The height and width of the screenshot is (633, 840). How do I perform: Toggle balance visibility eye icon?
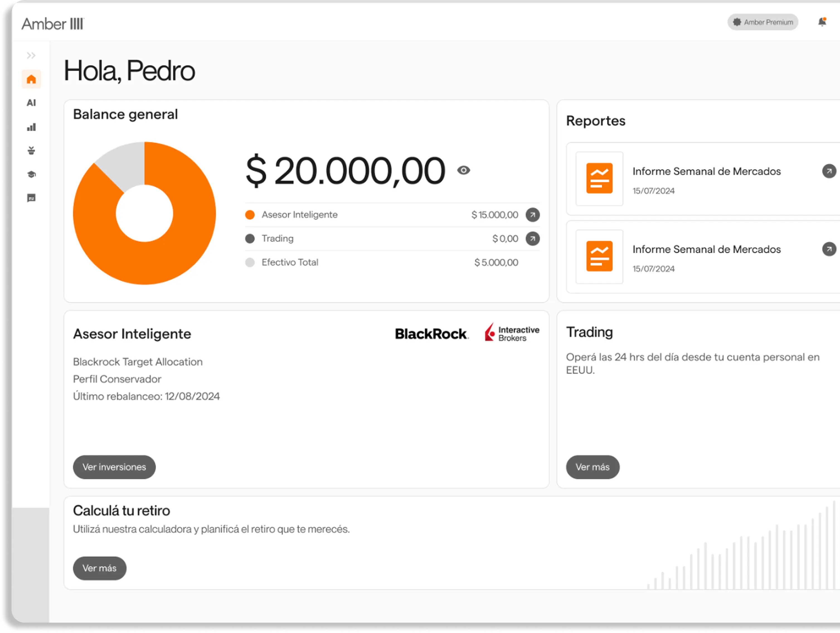tap(464, 170)
